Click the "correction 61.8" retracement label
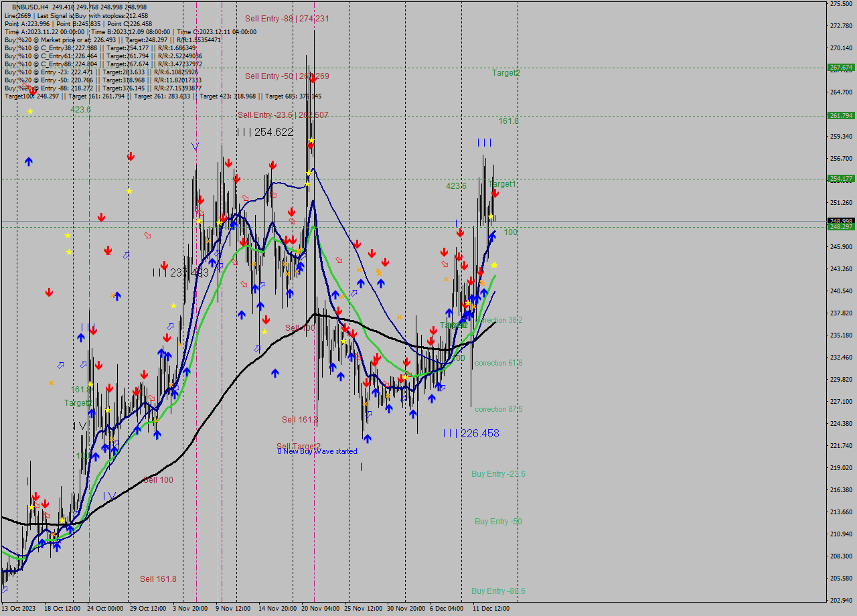857x616 pixels. click(498, 362)
